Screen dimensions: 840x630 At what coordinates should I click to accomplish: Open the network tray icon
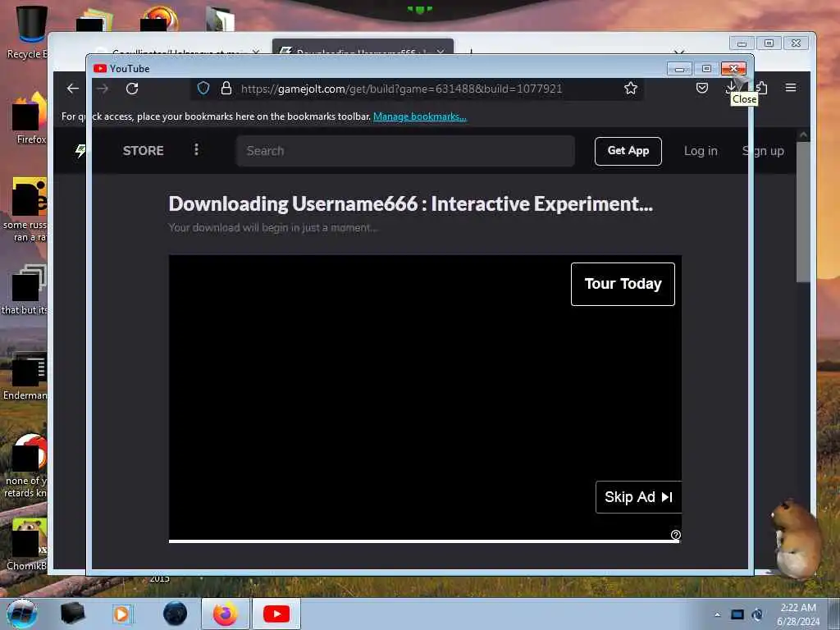[x=737, y=614]
